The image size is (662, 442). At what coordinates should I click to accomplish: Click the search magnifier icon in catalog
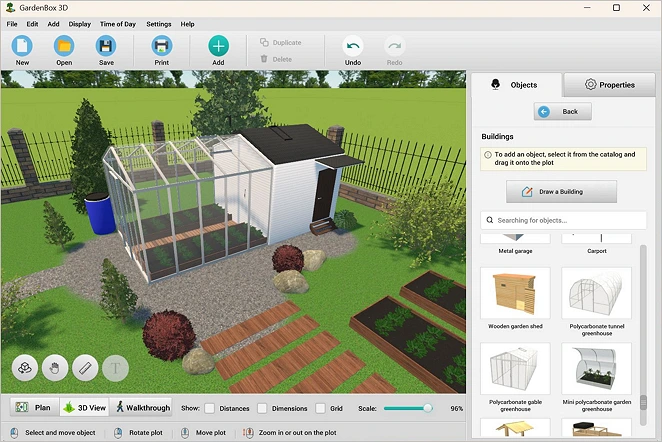[490, 220]
